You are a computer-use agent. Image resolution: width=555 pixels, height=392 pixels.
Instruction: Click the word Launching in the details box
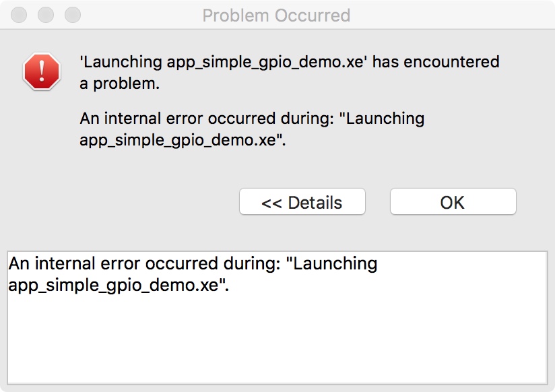tap(335, 264)
